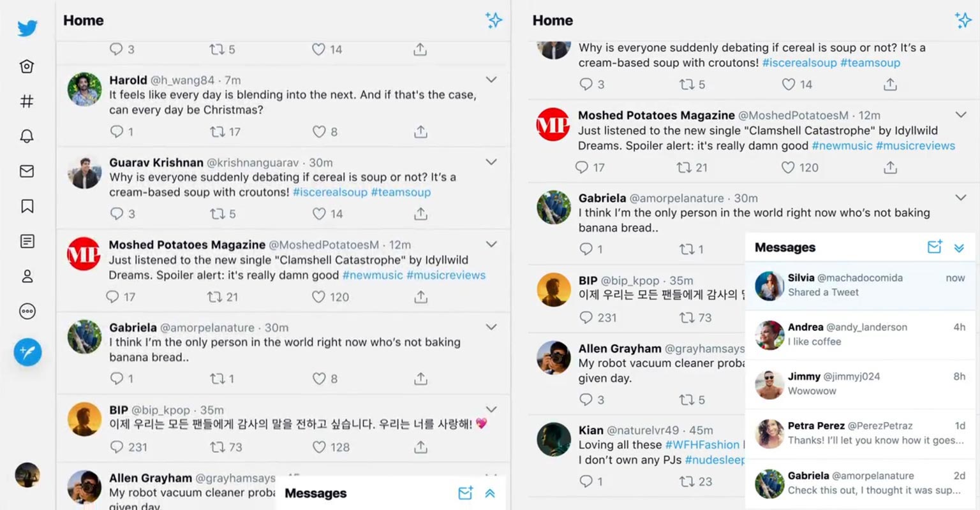Open Guarav Krishnan's profile picture
Image resolution: width=980 pixels, height=510 pixels.
coord(85,172)
